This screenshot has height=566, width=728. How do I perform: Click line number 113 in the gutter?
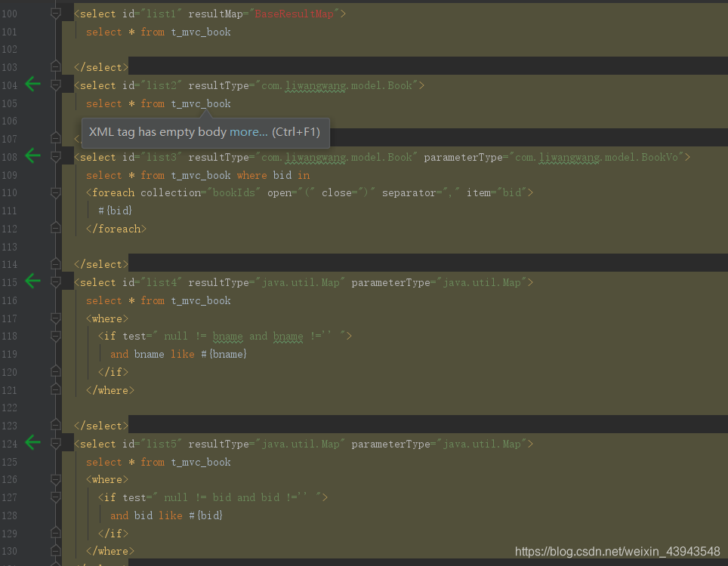[9, 247]
